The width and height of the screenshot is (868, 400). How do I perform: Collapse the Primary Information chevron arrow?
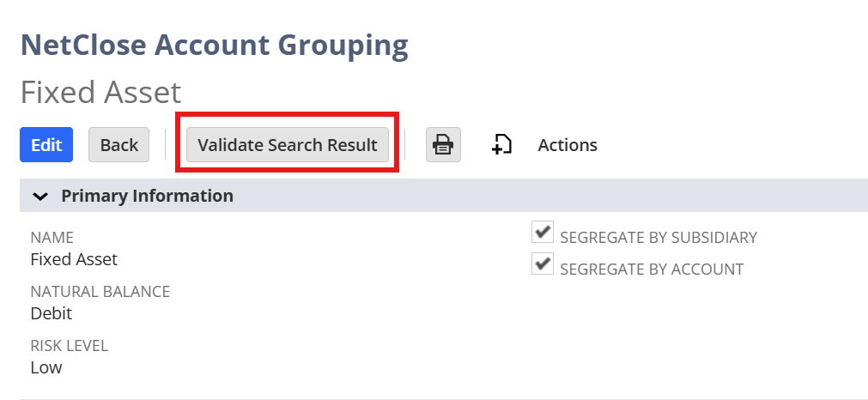[39, 196]
